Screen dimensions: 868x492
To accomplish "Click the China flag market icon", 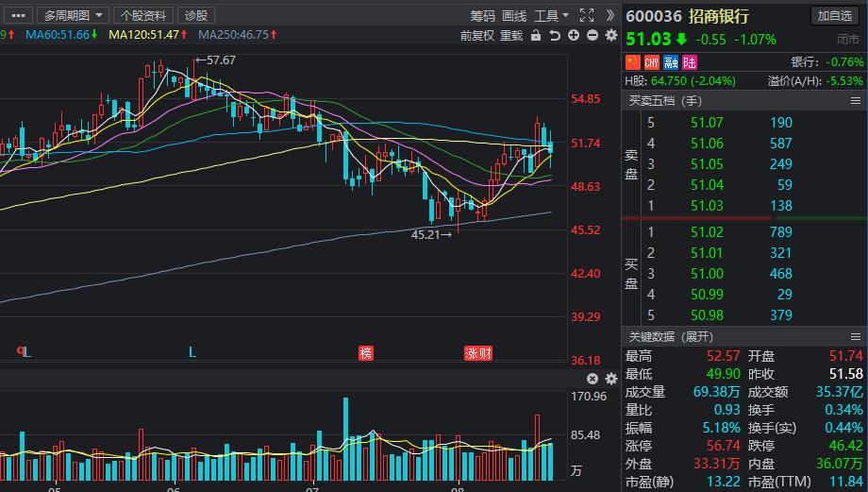I will (633, 62).
